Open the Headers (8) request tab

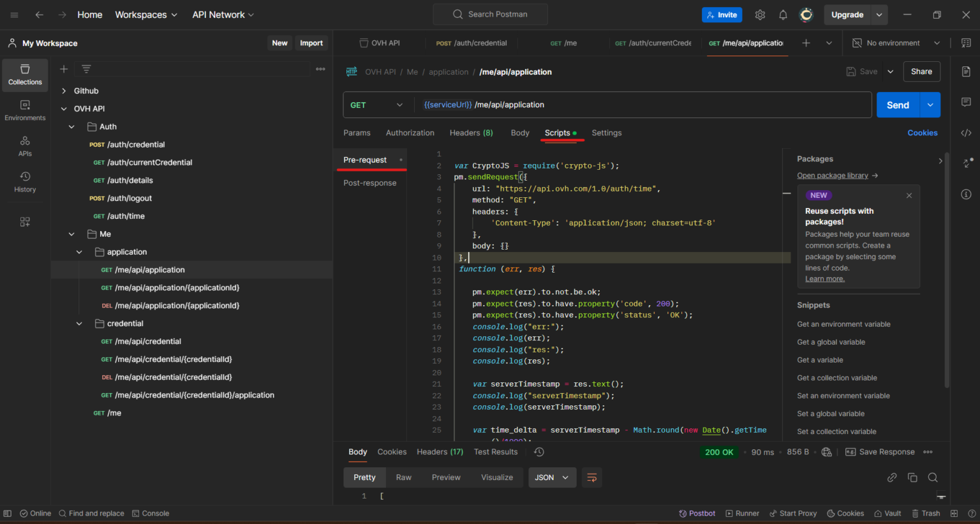[x=471, y=133]
